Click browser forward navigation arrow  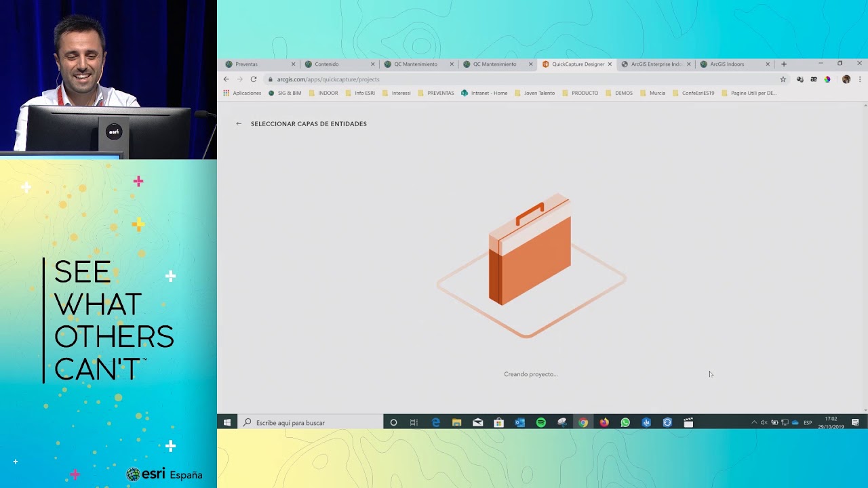point(240,79)
